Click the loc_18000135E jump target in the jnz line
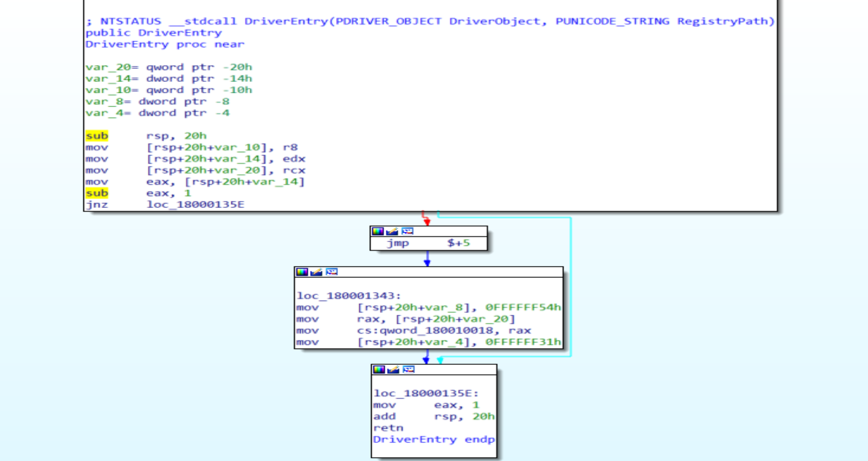This screenshot has height=461, width=868. click(195, 205)
